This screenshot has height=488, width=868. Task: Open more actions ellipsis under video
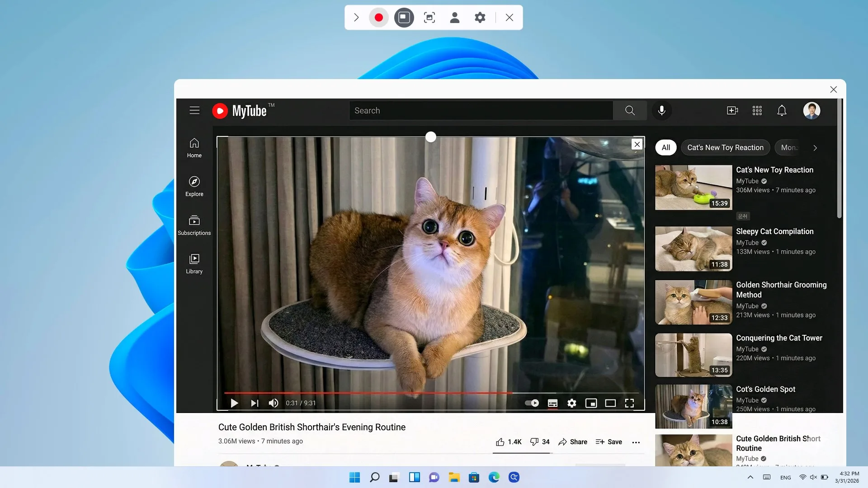[636, 442]
